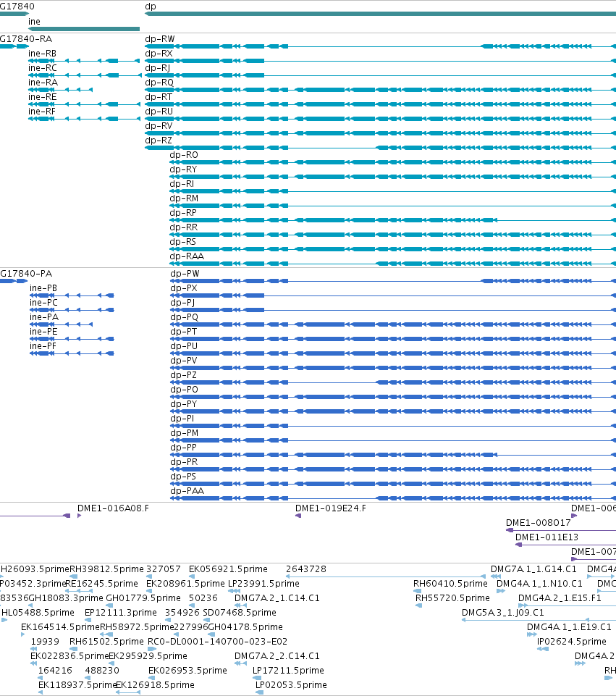
Task: Select transcript label ine-RC
Action: (x=43, y=68)
